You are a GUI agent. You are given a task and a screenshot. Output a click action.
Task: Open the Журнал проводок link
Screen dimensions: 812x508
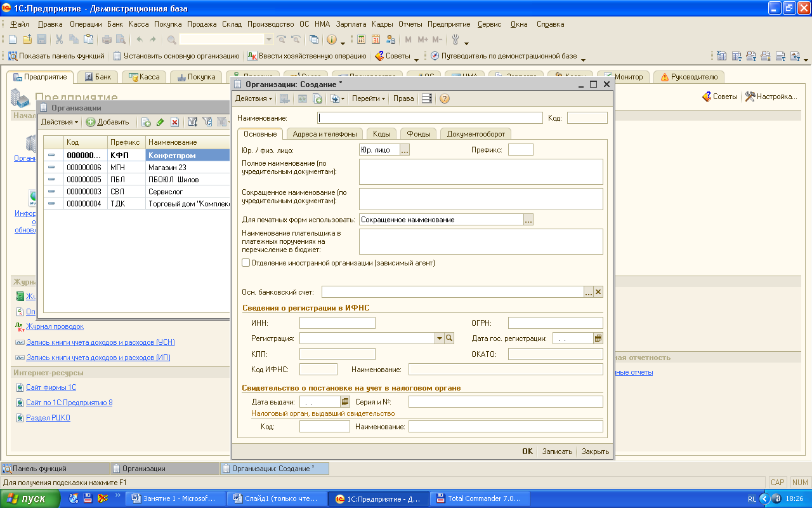(x=55, y=326)
